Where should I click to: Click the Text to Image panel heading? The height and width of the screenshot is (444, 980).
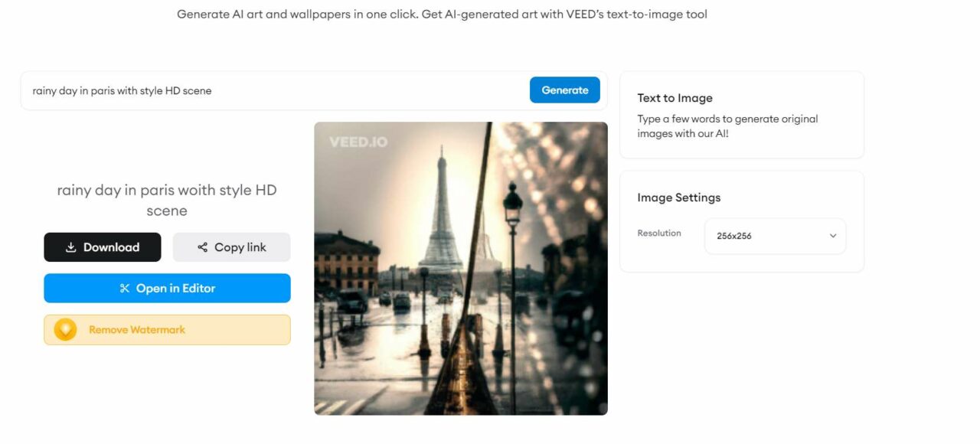675,97
